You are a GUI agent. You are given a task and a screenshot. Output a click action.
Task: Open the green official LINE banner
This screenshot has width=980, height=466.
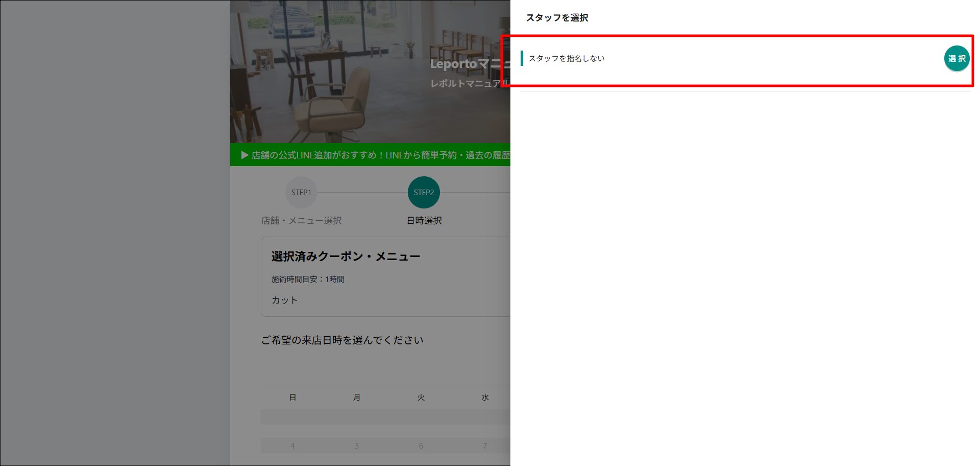tap(370, 155)
